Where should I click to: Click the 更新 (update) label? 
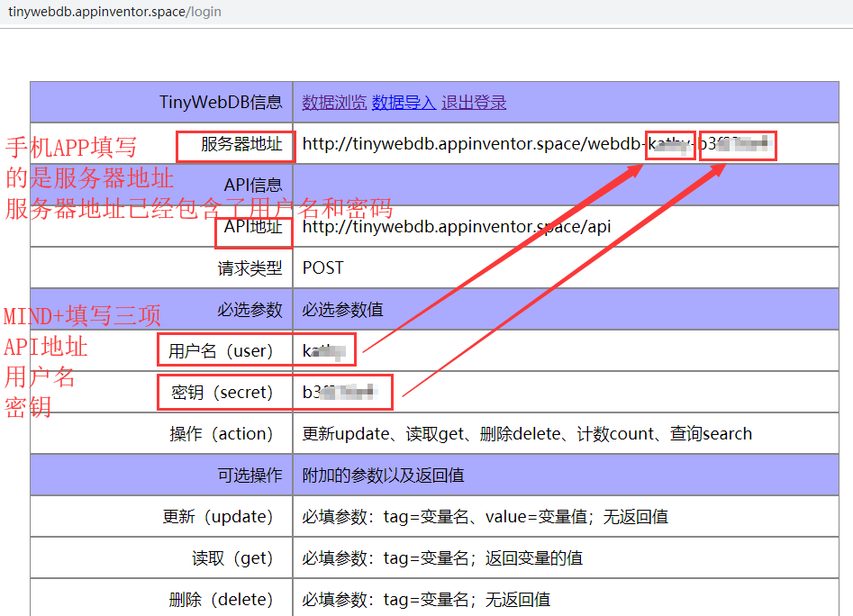218,517
